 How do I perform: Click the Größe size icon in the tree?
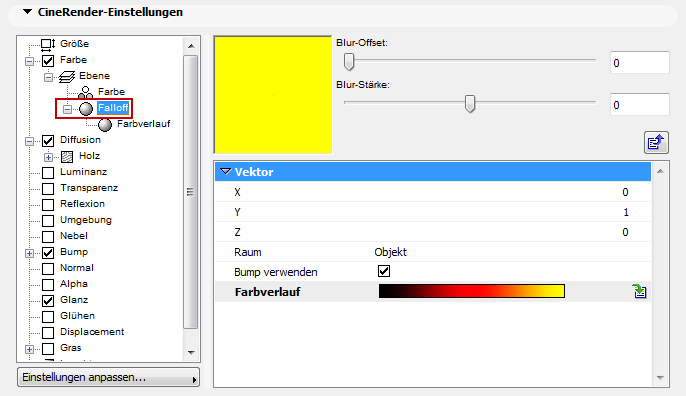(x=48, y=44)
